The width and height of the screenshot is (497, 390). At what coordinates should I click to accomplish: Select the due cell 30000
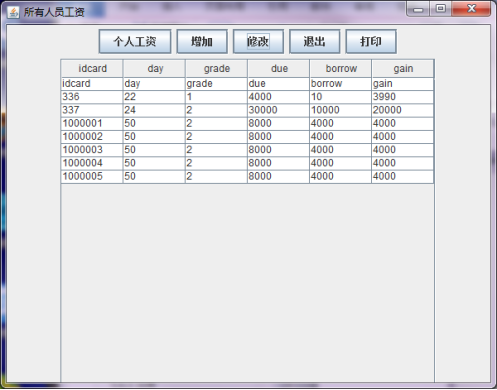279,110
